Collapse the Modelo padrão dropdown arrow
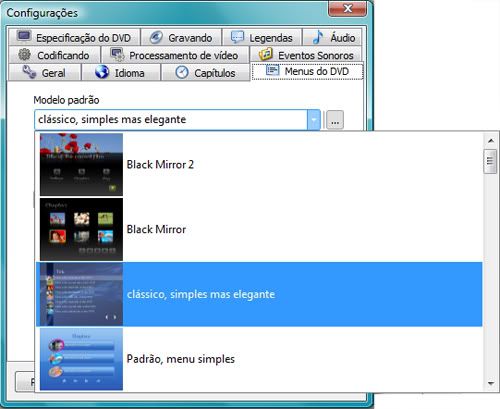The height and width of the screenshot is (409, 500). pos(314,120)
